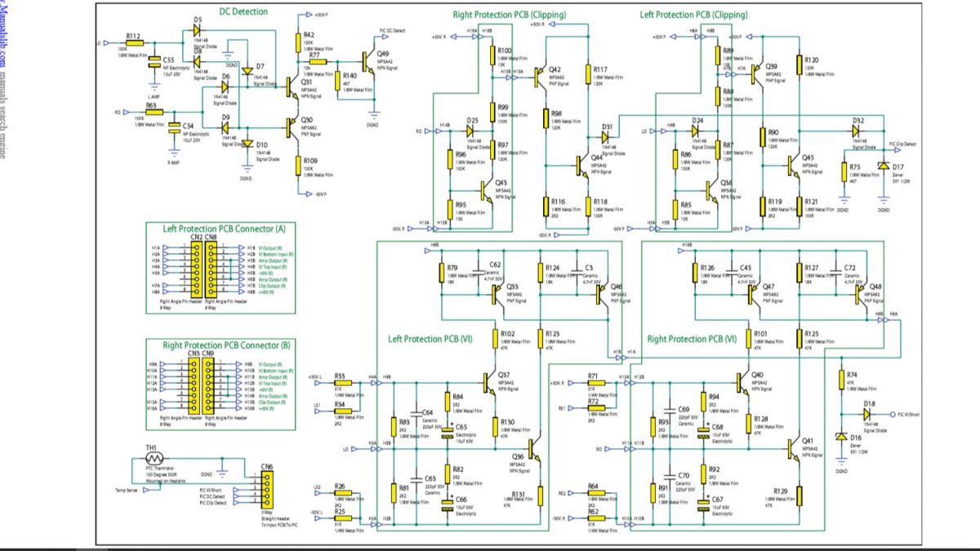
Task: Select the D25 diode label
Action: pyautogui.click(x=472, y=121)
